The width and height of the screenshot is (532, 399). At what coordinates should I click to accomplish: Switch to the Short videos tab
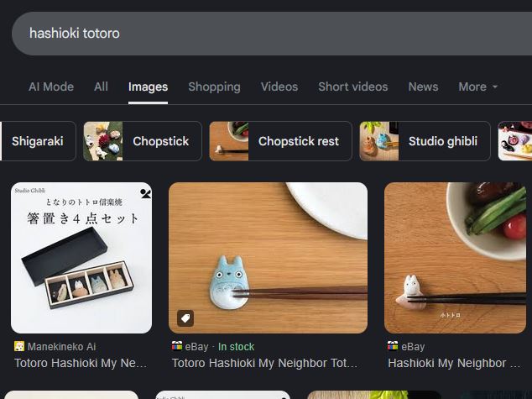(x=353, y=87)
